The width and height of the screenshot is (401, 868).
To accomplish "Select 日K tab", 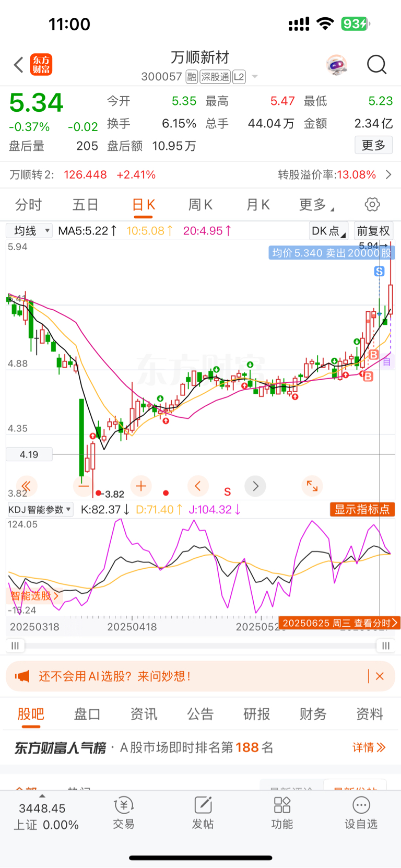I will point(144,205).
